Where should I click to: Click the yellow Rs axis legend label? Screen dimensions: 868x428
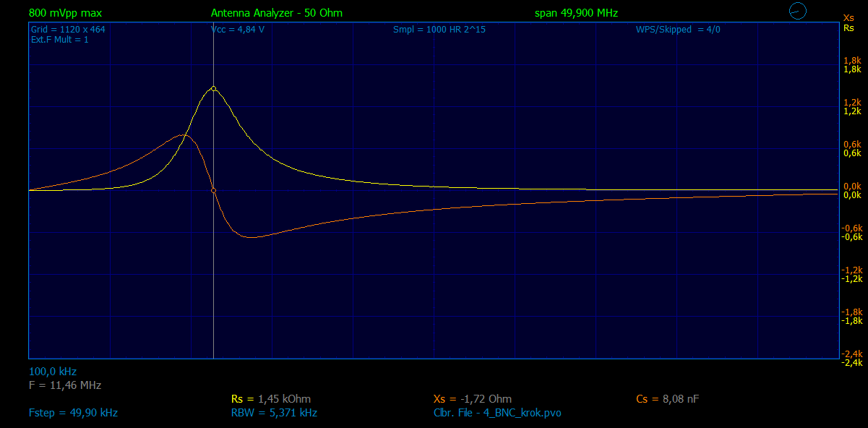point(848,28)
